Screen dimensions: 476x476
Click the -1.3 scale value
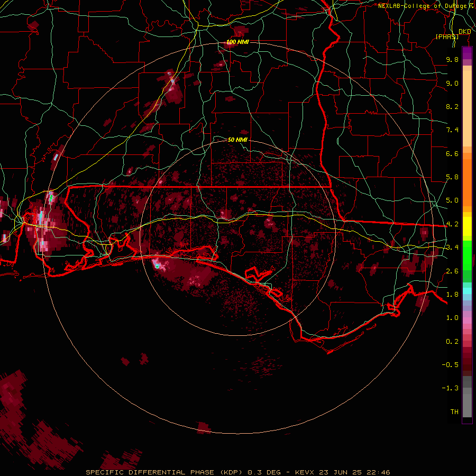coord(450,388)
